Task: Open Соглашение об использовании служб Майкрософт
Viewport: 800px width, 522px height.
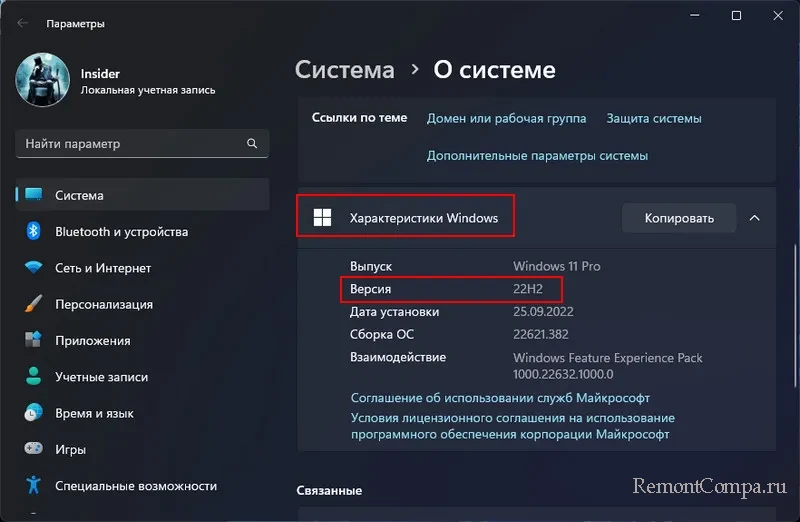Action: coord(500,397)
